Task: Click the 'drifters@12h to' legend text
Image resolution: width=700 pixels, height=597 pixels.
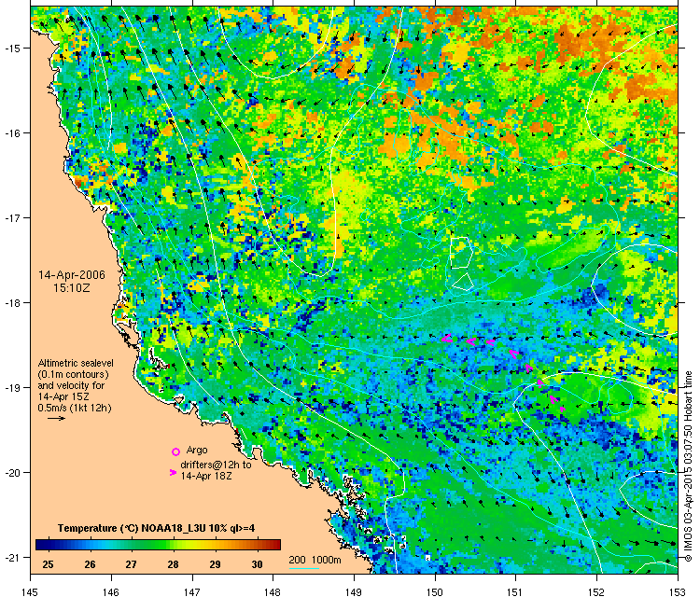Action: [x=217, y=465]
